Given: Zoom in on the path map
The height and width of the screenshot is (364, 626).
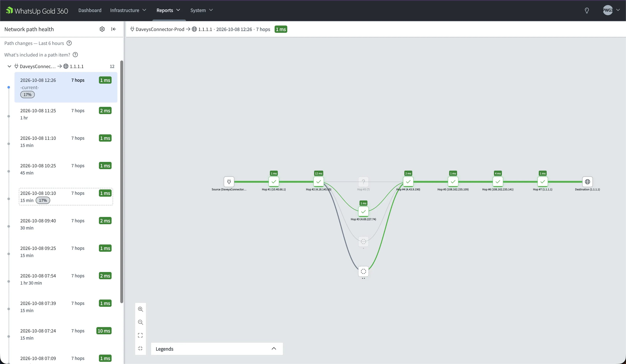Looking at the screenshot, I should click(140, 309).
